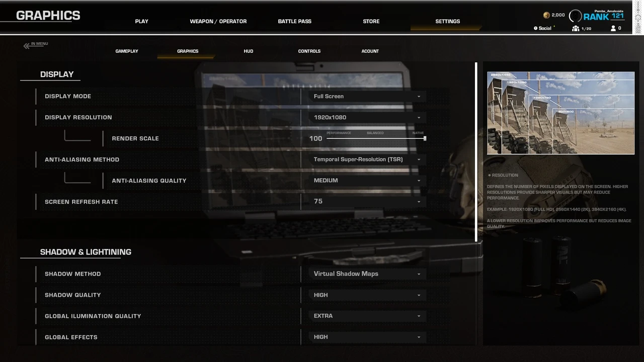Go to the Battle Pass menu
The width and height of the screenshot is (644, 362).
[x=294, y=22]
